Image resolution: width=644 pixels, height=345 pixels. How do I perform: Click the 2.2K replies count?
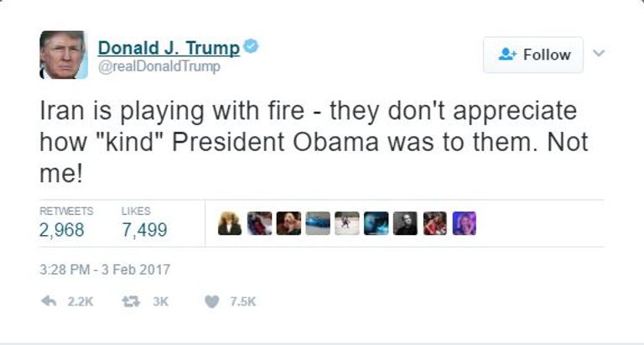click(80, 302)
